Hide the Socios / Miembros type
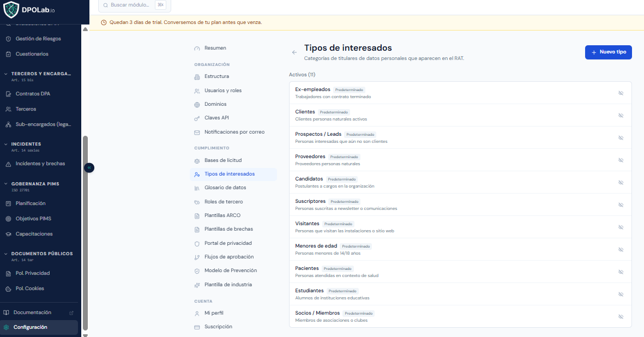Screen dimensions: 644x337 coord(621,317)
